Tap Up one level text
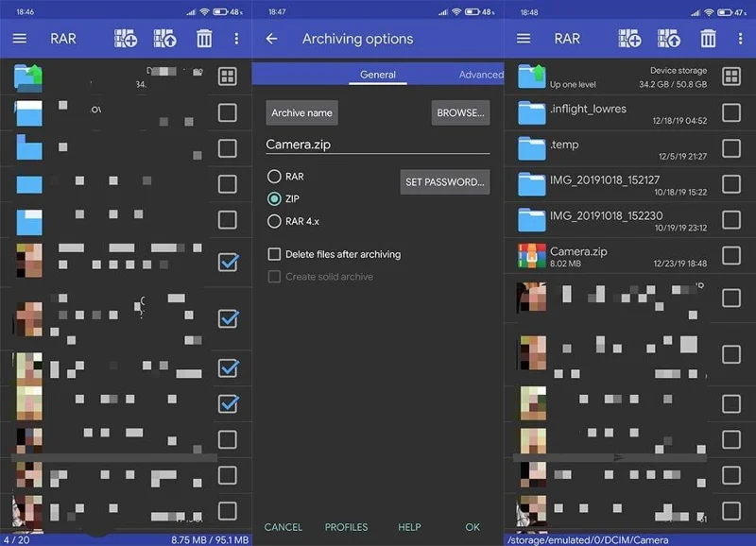Image resolution: width=756 pixels, height=546 pixels. [x=573, y=84]
